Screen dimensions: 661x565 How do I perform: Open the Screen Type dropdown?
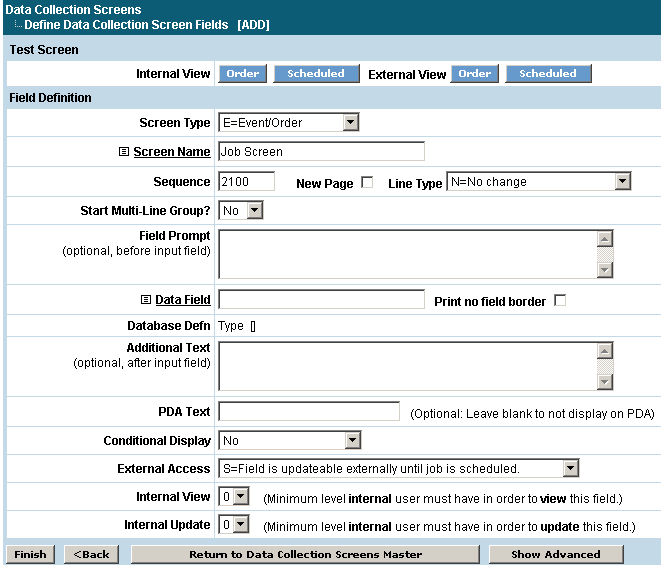(289, 123)
